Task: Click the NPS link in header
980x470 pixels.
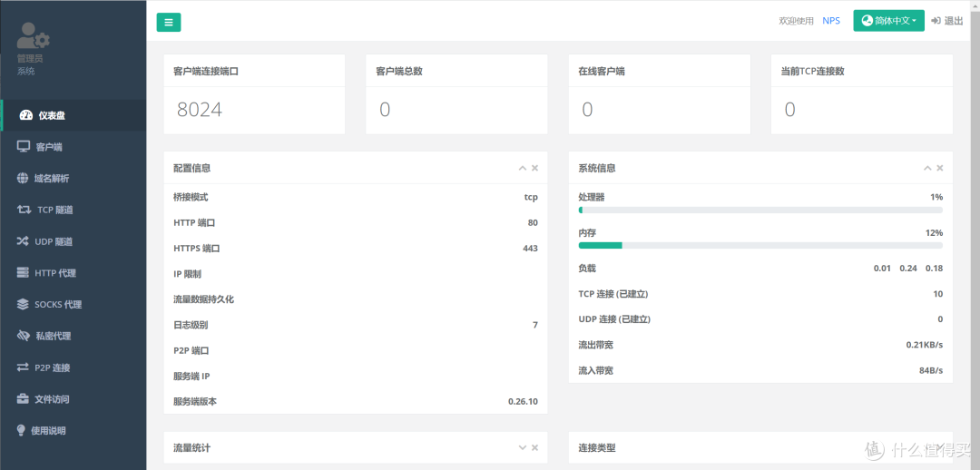Action: (831, 21)
